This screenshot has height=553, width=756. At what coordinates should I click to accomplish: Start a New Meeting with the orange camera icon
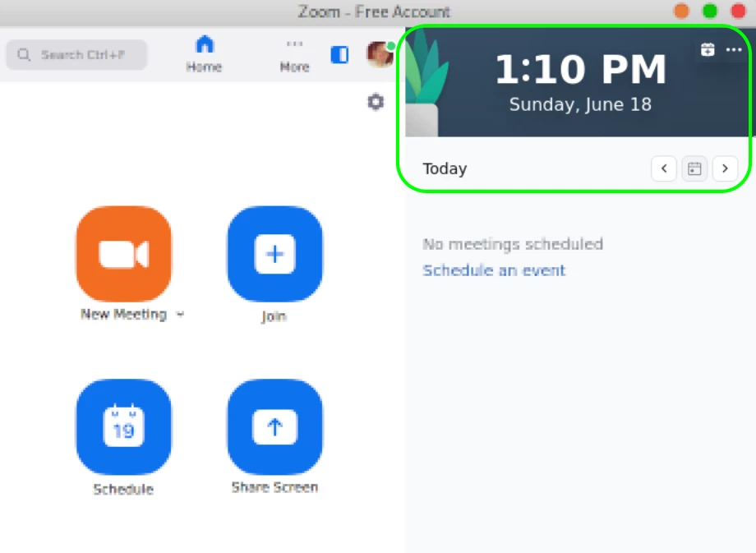pos(124,254)
